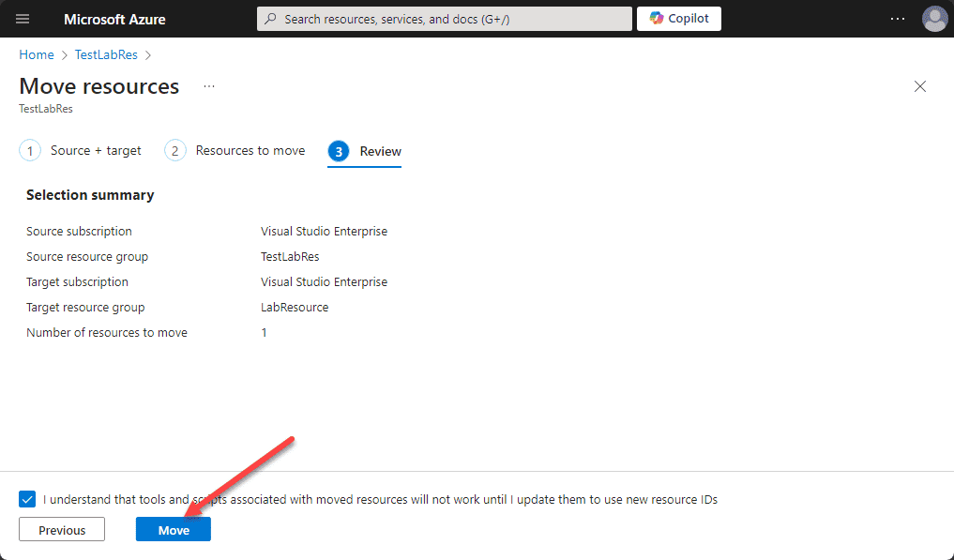Click the Target subscription label
Screen dimensions: 954x560
(x=77, y=281)
